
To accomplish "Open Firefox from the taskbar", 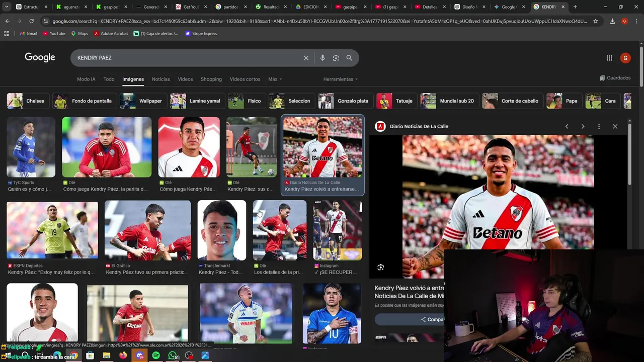I will coord(123,355).
